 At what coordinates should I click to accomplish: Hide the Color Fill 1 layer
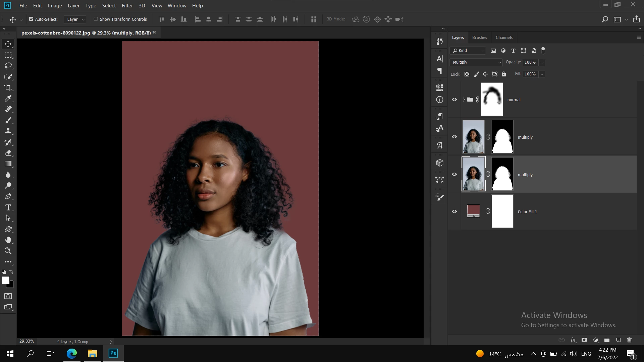click(x=454, y=212)
